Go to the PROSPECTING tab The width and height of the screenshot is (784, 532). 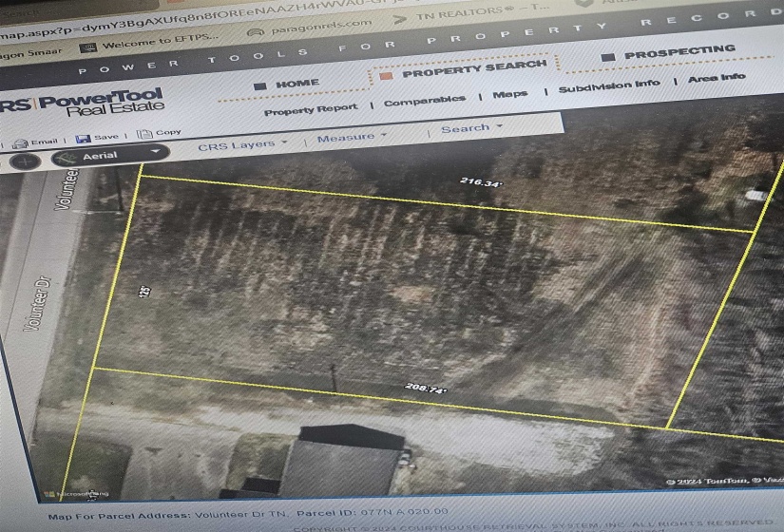679,51
